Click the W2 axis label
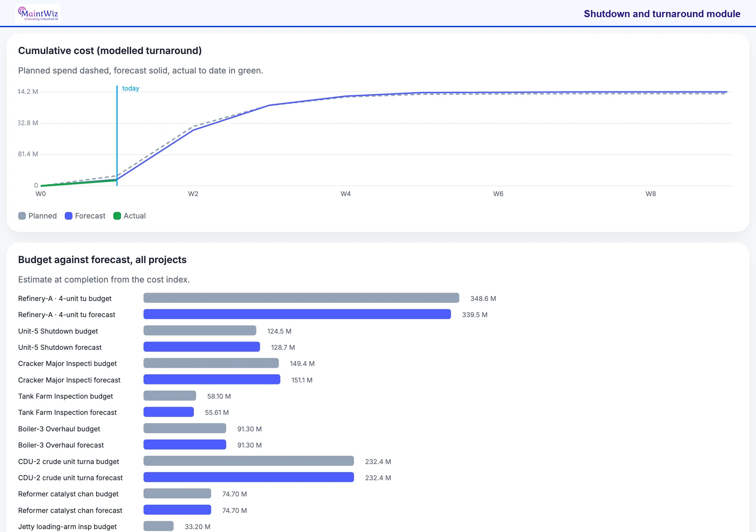Screen dimensions: 756x532 [193, 194]
